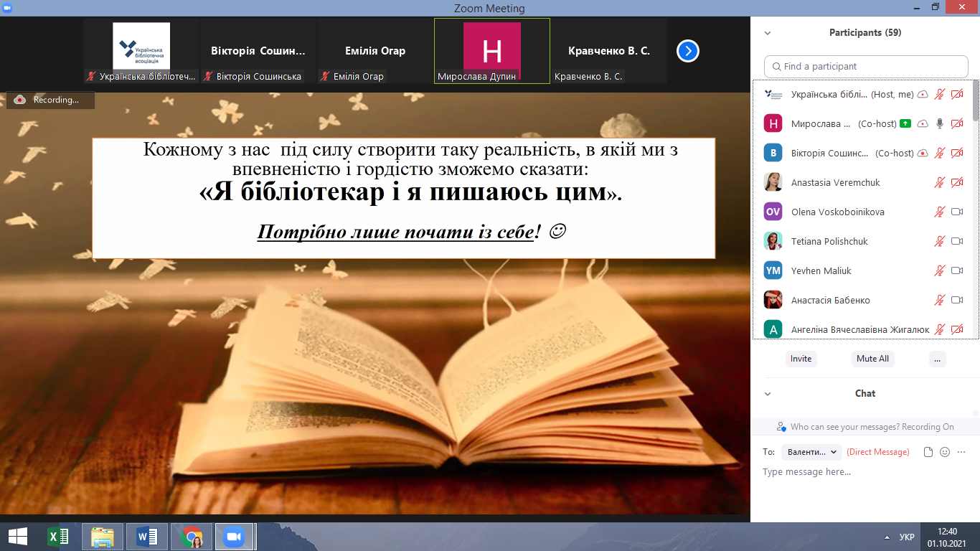Open the emoji picker in chat
The height and width of the screenshot is (551, 980).
pos(945,452)
